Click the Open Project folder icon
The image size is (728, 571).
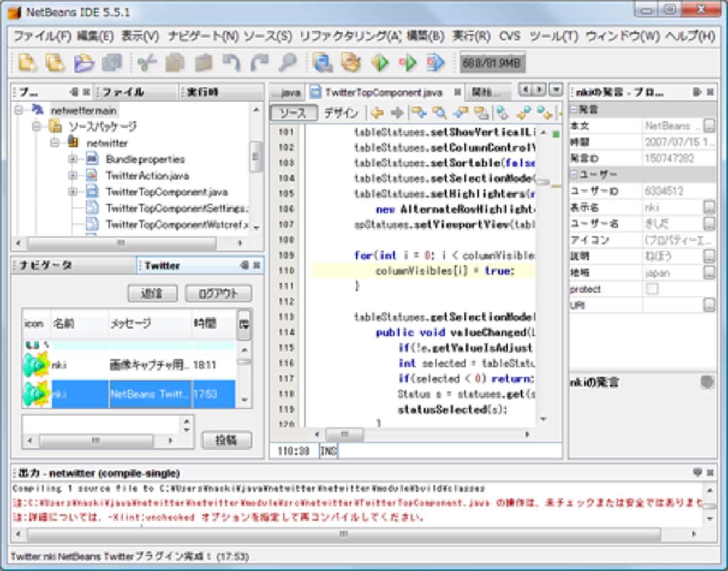pyautogui.click(x=84, y=63)
